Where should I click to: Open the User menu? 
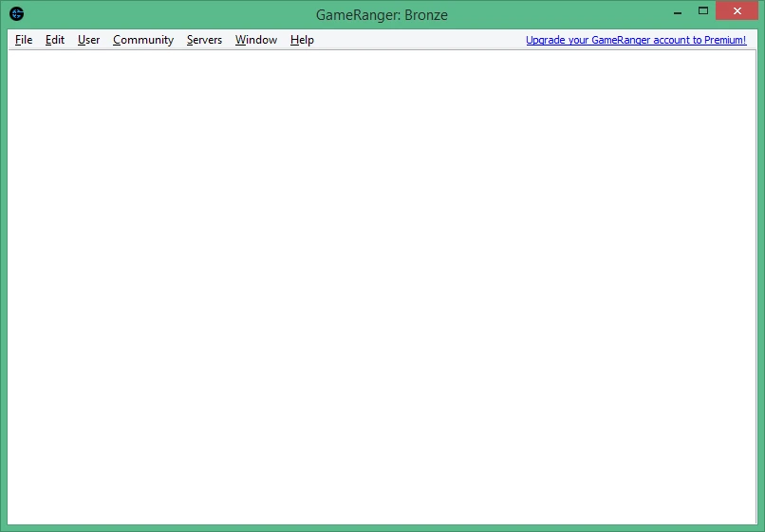pyautogui.click(x=88, y=40)
